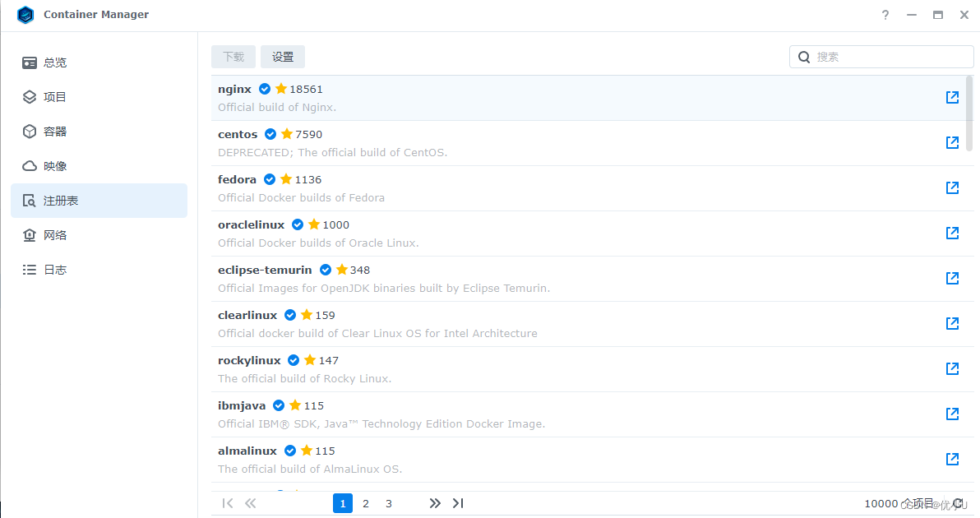This screenshot has width=980, height=518.
Task: Select the fedora image name
Action: [x=237, y=179]
